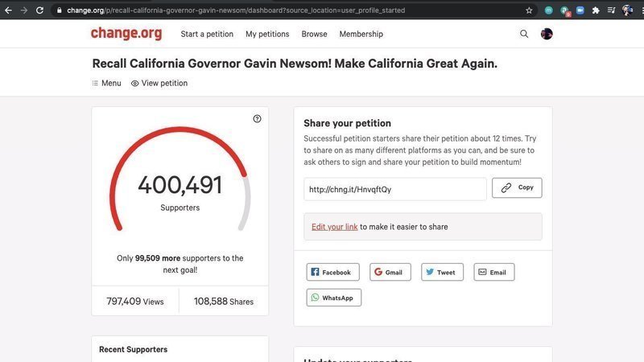Bookmark this page with the star icon
Screen dimensions: 644x362
pos(529,10)
